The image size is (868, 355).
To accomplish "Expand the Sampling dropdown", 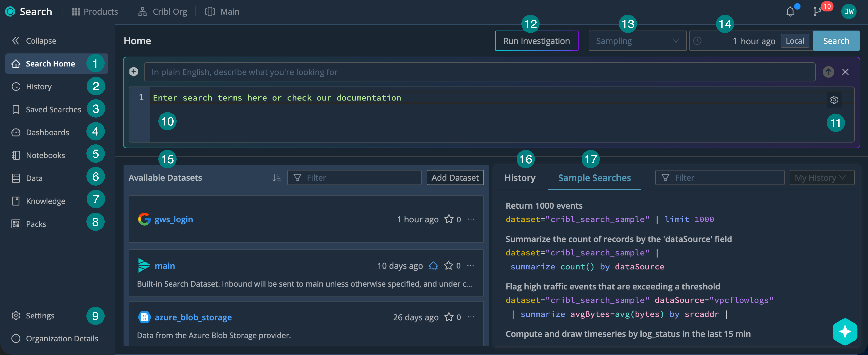I will 637,41.
